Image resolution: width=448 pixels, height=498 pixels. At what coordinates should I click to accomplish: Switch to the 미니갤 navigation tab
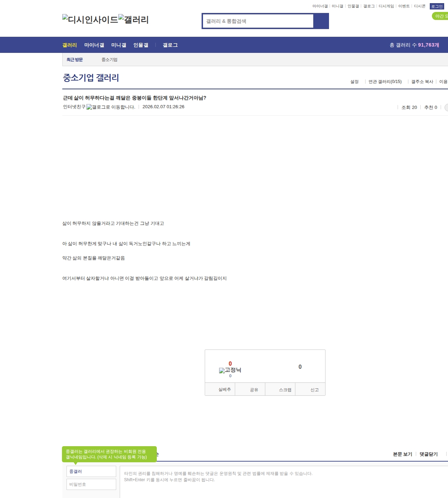pyautogui.click(x=119, y=45)
